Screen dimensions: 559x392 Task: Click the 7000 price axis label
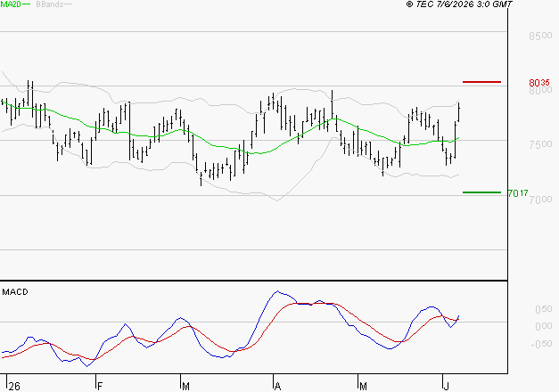[541, 200]
